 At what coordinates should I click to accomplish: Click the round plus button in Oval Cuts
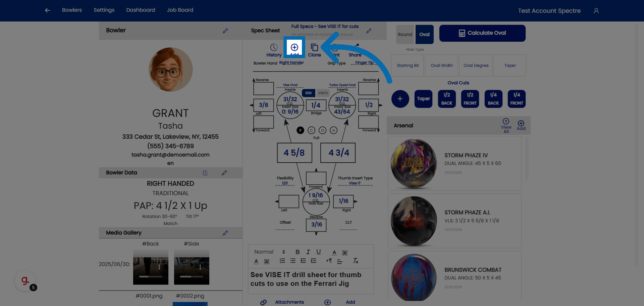400,99
